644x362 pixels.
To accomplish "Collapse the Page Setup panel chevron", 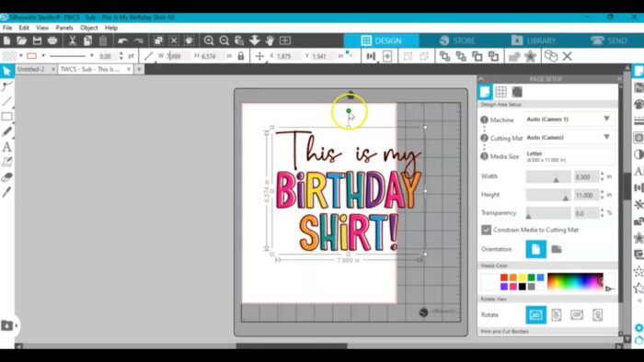I will click(481, 79).
